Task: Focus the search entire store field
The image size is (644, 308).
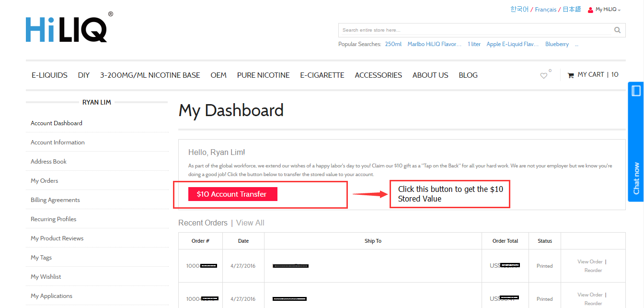Action: pos(475,30)
